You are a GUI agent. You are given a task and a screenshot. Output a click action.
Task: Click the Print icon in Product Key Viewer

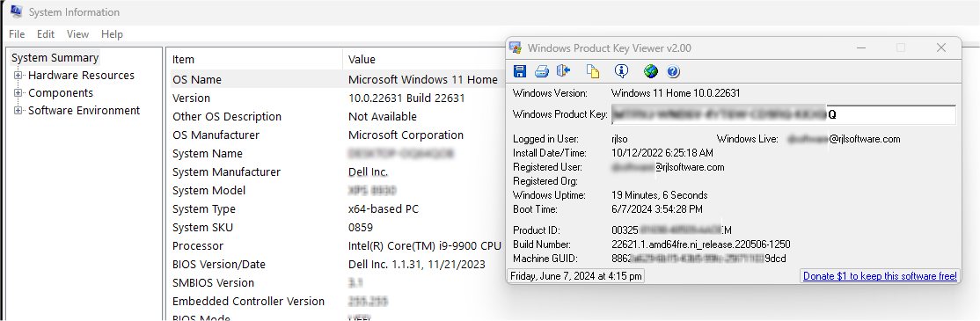[x=542, y=71]
